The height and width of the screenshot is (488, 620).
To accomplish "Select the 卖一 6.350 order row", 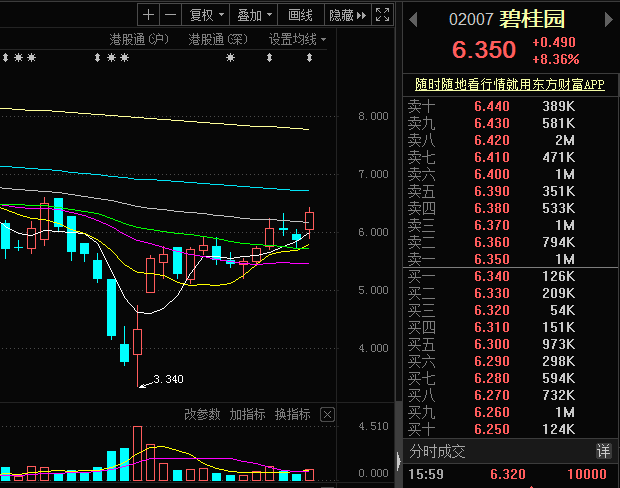I will point(510,259).
